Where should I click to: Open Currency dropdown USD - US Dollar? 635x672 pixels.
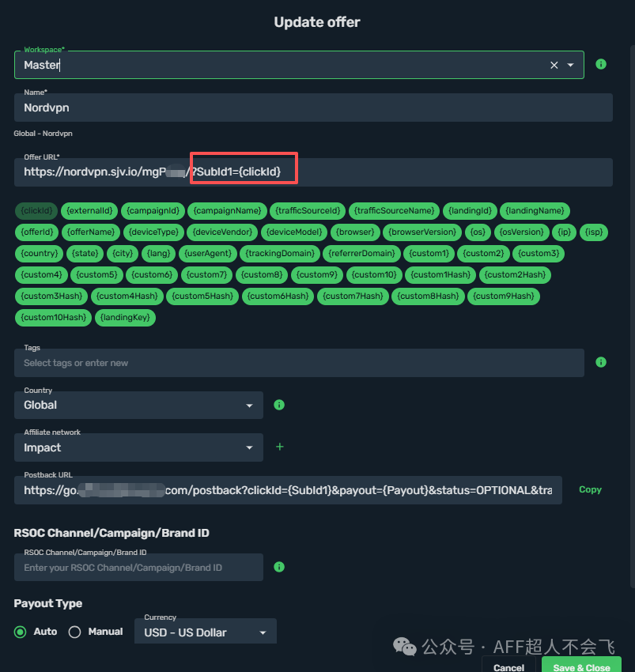tap(206, 632)
